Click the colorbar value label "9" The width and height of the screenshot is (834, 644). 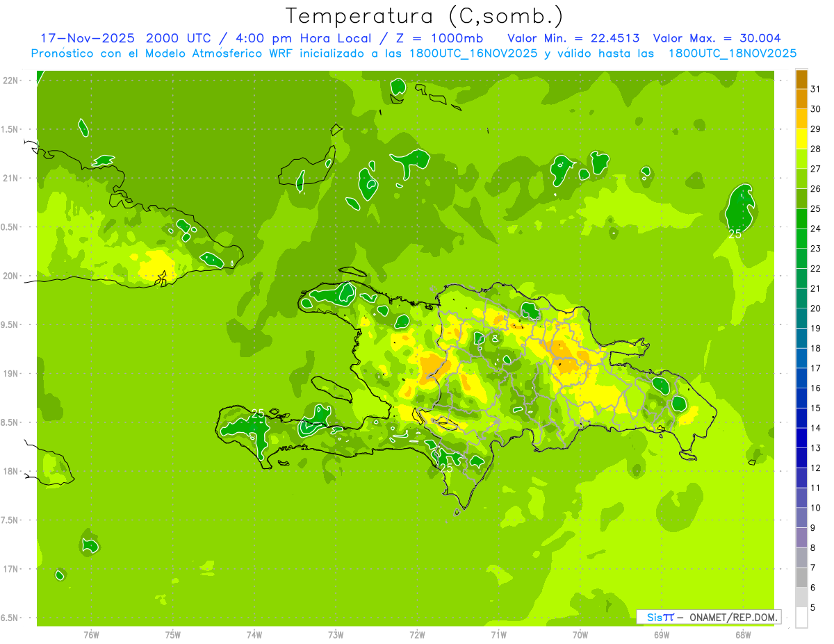point(813,528)
